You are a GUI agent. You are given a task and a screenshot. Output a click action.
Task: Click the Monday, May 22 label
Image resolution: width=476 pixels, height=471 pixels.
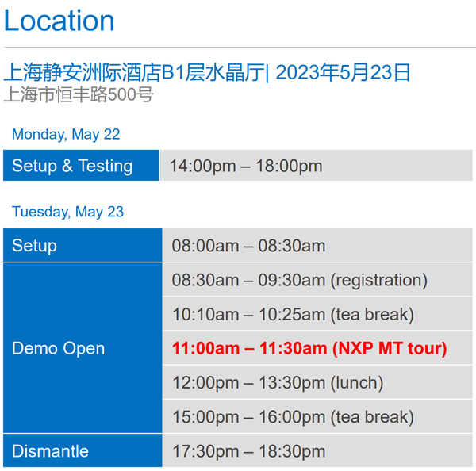(66, 134)
